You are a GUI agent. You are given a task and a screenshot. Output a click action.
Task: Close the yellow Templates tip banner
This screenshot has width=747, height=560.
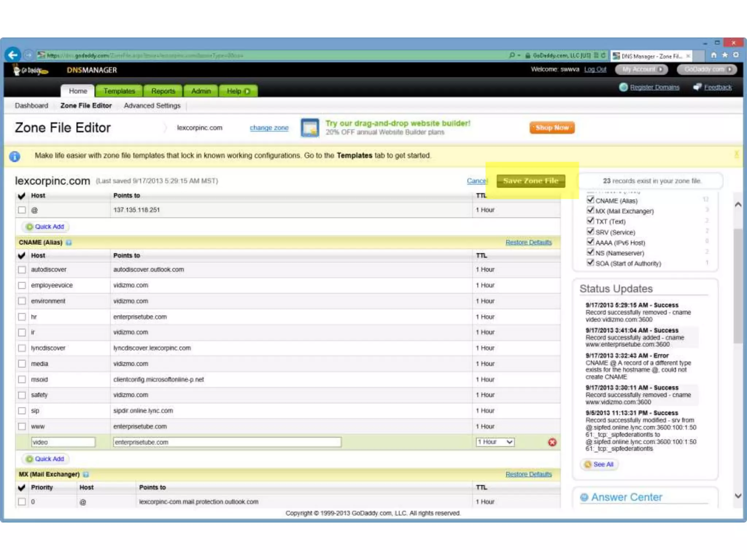[736, 154]
